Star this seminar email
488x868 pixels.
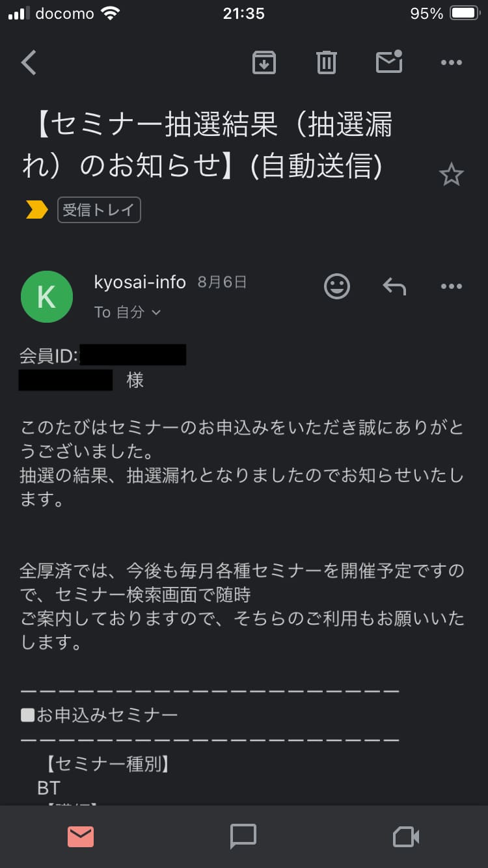click(451, 175)
